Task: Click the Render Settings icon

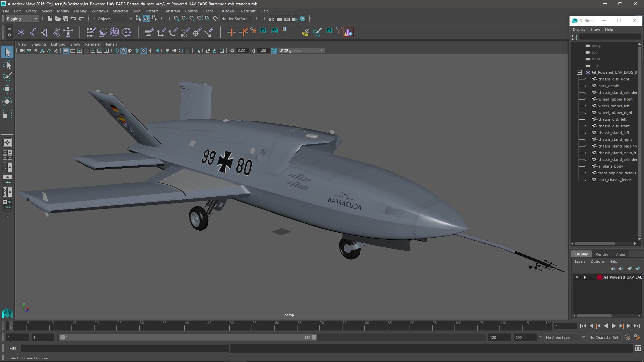Action: coord(294,19)
